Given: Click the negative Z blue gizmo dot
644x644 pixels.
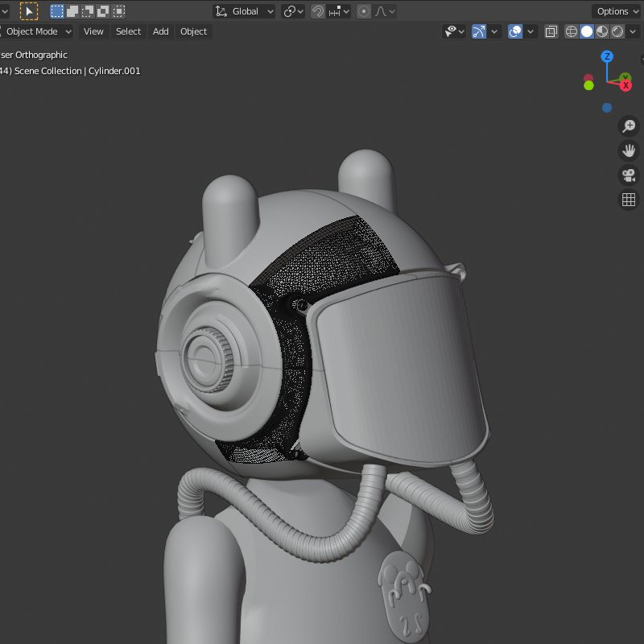Looking at the screenshot, I should click(607, 108).
